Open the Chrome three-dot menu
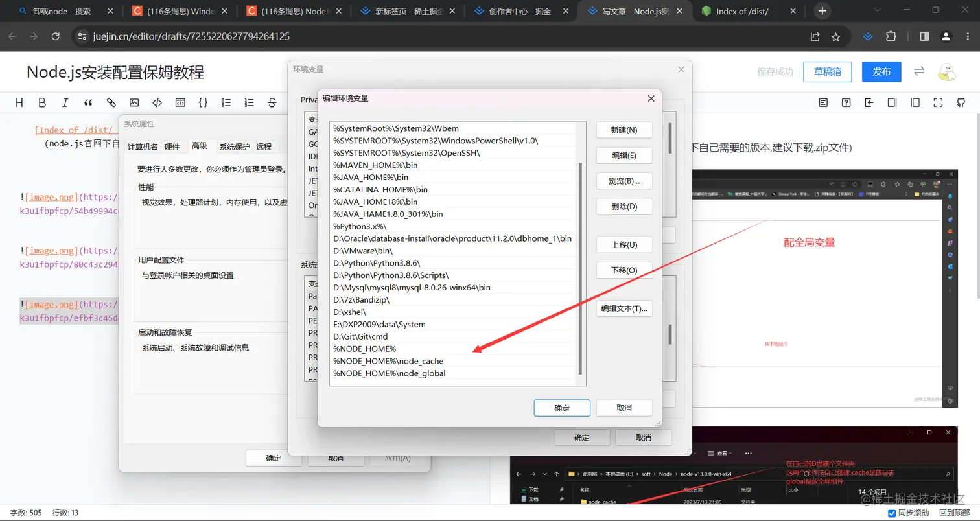980x521 pixels. click(968, 37)
